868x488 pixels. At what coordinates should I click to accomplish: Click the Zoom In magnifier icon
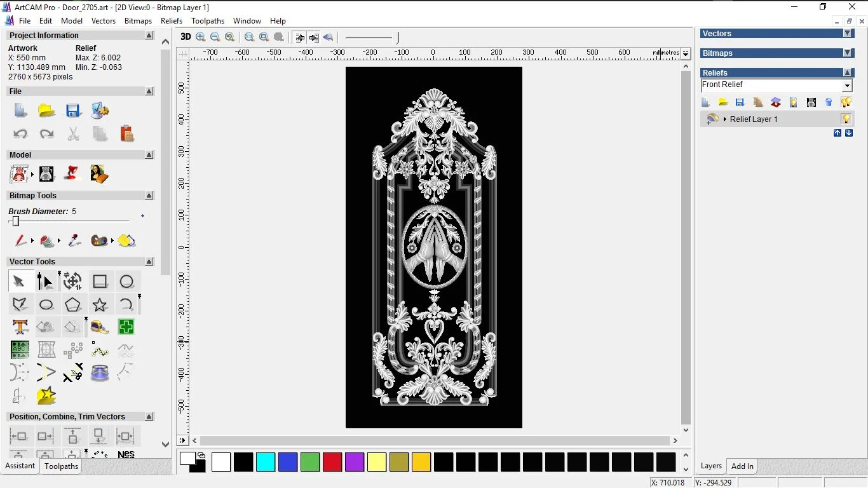201,37
